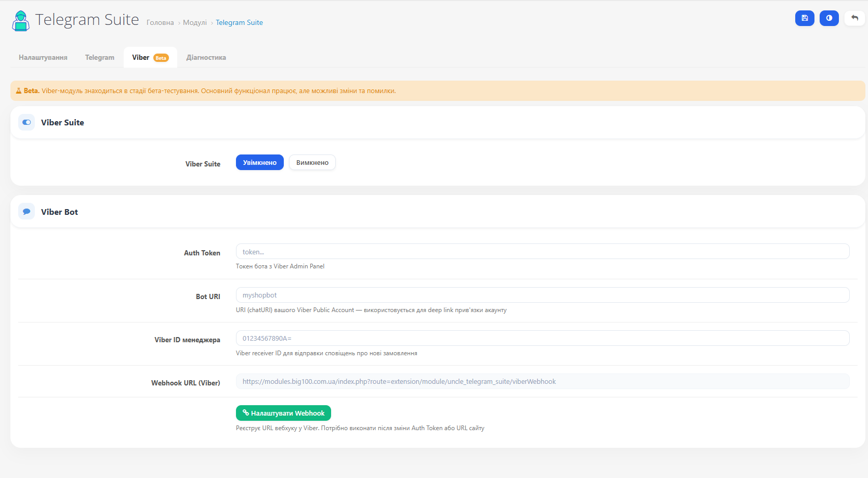Click the Telegram Suite hacker logo icon
Screen dimensions: 868x478
tap(21, 21)
